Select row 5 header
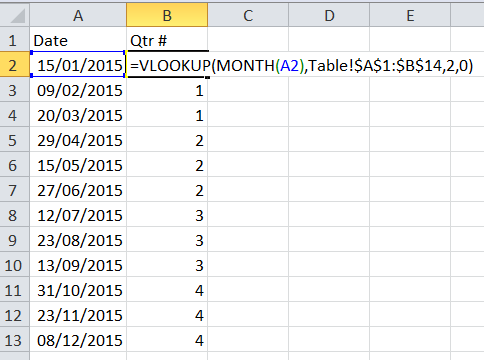This screenshot has height=360, width=484. coord(15,140)
